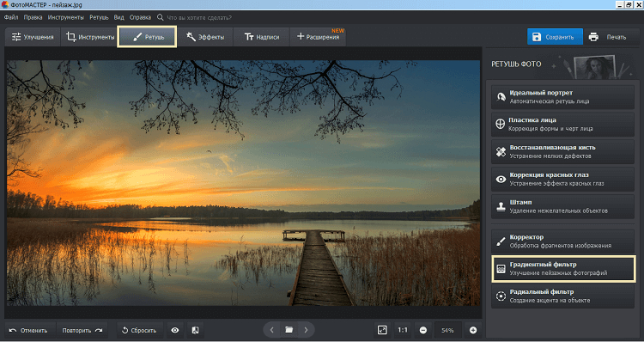
Task: Choose the Восстанавливающая кисть healing brush
Action: [x=562, y=152]
